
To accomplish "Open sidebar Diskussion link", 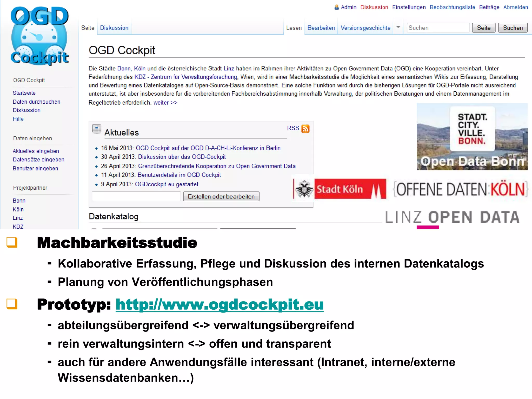I will click(26, 110).
